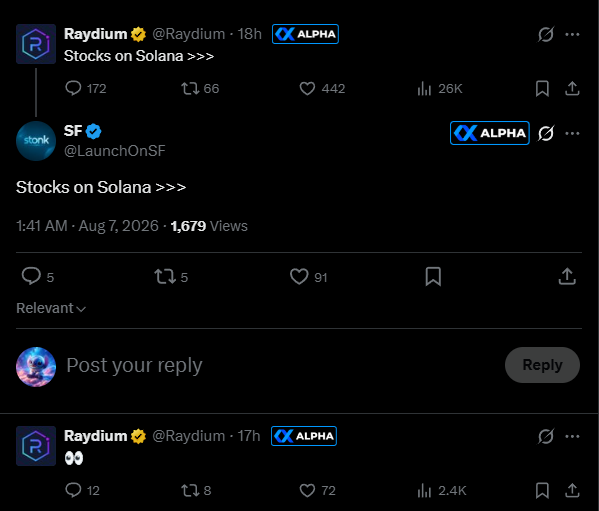The width and height of the screenshot is (599, 511).
Task: Toggle bookmark on Raydium's 17h reply
Action: (542, 490)
